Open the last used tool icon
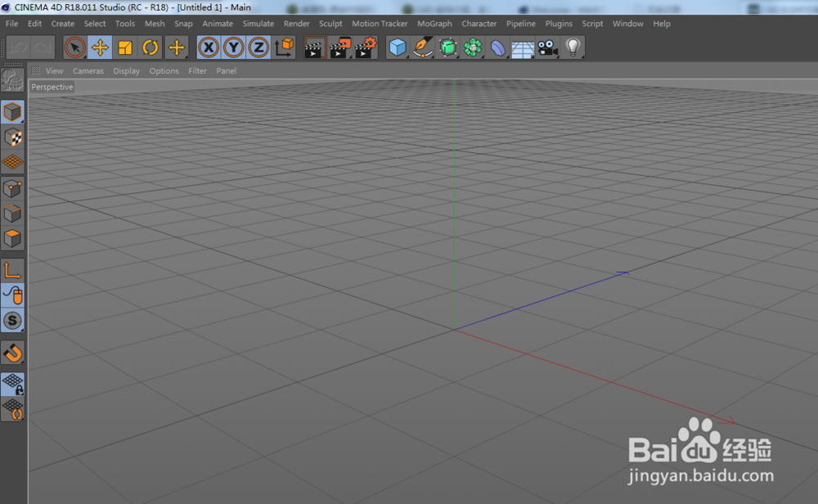This screenshot has height=504, width=818. coord(177,48)
